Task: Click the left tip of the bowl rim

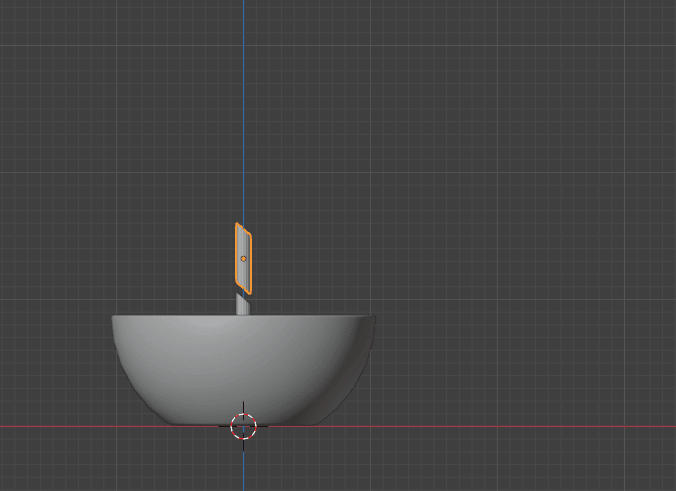Action: pos(114,318)
